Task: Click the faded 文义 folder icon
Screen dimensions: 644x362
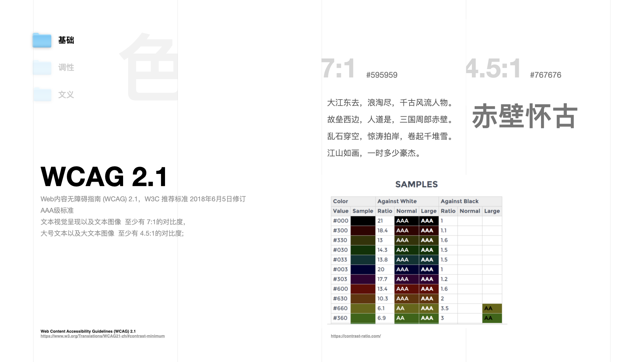Action: pyautogui.click(x=42, y=95)
